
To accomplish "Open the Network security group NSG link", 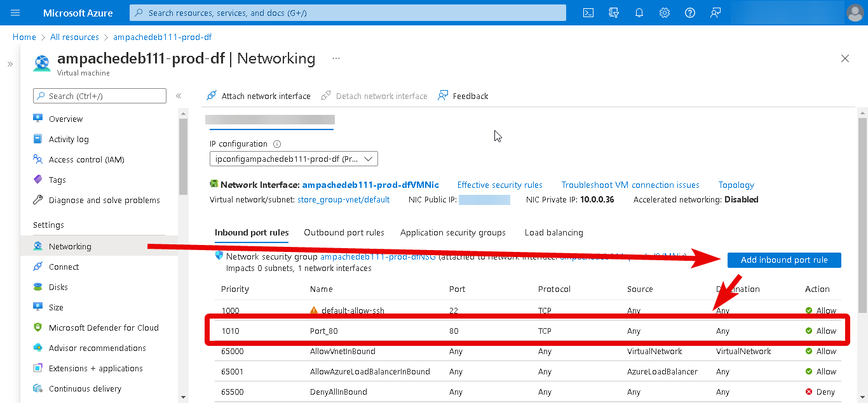I will [x=378, y=256].
